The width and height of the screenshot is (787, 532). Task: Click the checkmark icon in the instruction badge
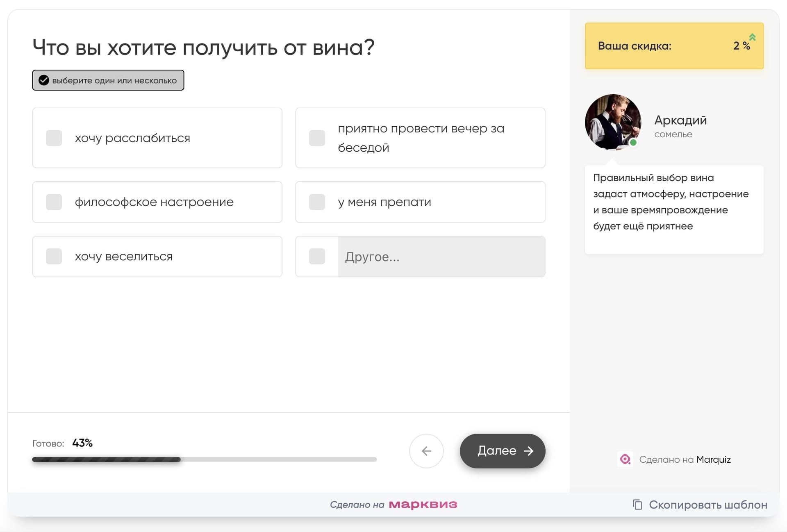(44, 80)
